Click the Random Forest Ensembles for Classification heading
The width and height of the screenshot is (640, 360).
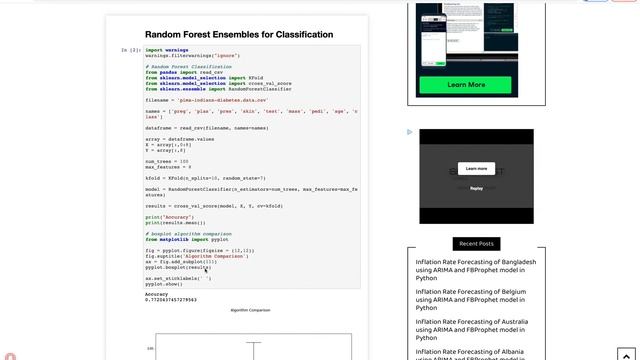(239, 35)
